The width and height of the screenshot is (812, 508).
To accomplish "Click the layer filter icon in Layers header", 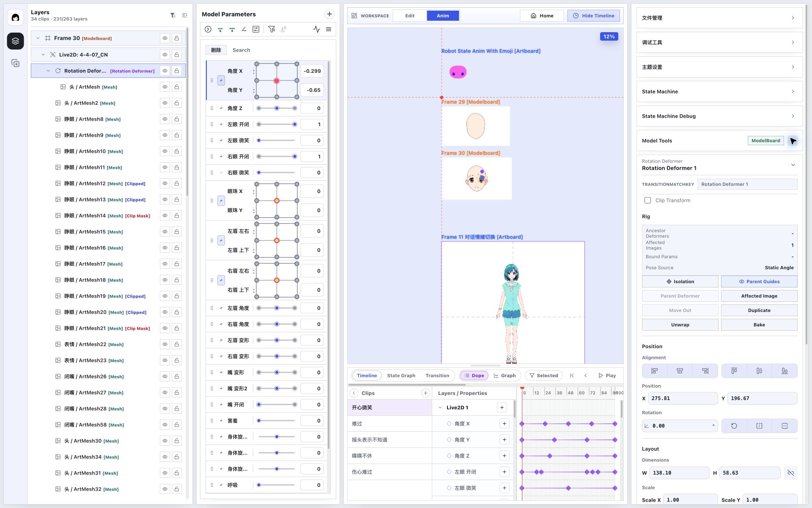I will click(173, 15).
